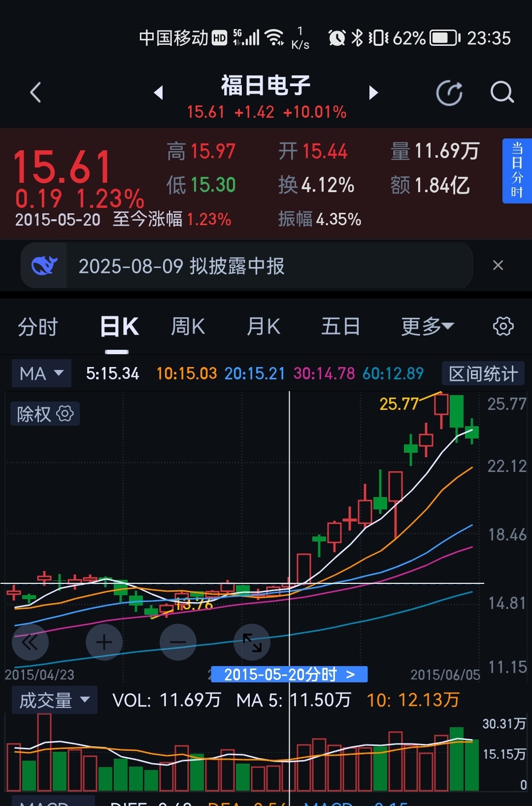
Task: Go back using the left chevron
Action: pyautogui.click(x=35, y=92)
